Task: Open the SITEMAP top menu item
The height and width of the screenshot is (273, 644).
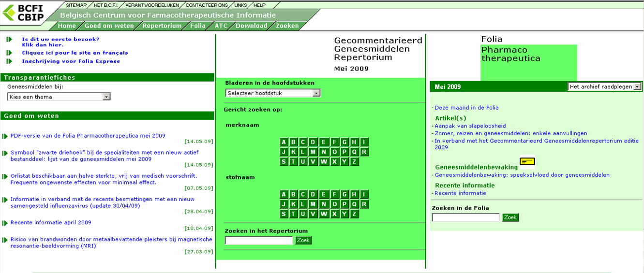Action: 76,5
